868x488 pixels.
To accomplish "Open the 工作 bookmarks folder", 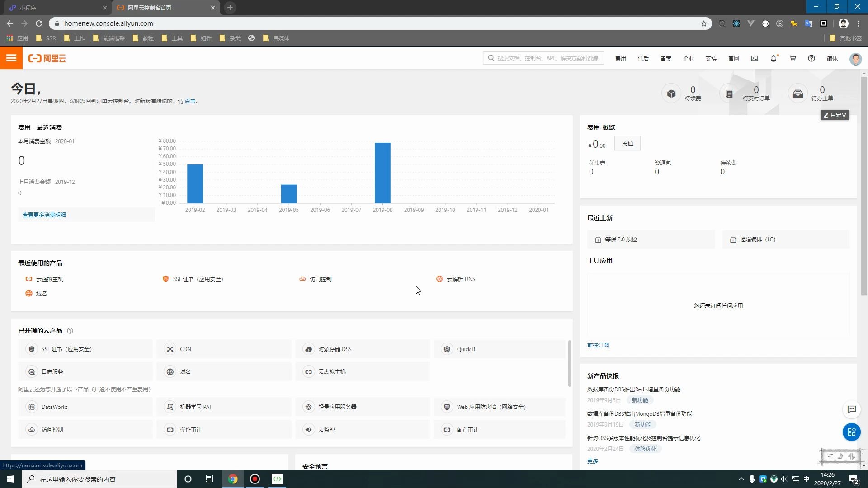I will [x=75, y=38].
